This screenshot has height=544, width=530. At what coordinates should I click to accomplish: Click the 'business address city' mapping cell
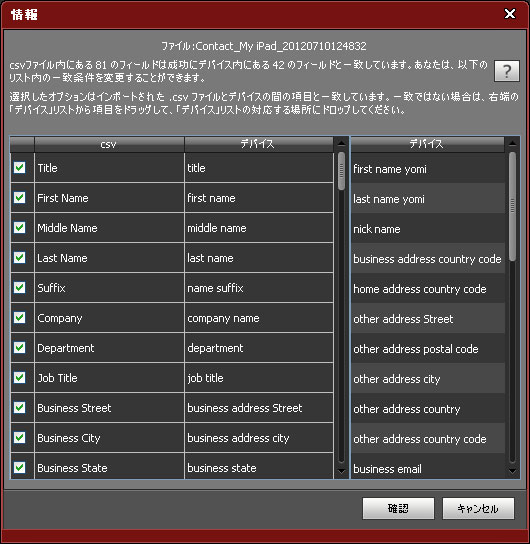(259, 438)
